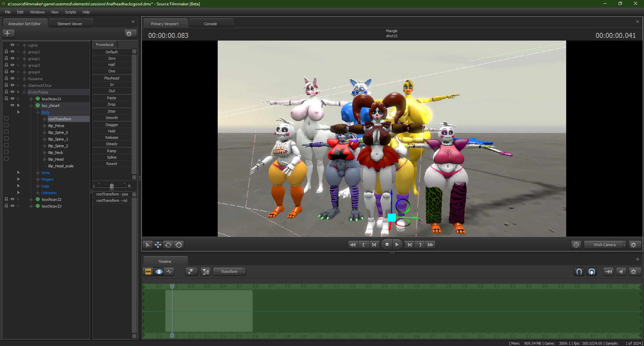Expand the toychicav22 tree node
The image size is (644, 346).
click(31, 199)
